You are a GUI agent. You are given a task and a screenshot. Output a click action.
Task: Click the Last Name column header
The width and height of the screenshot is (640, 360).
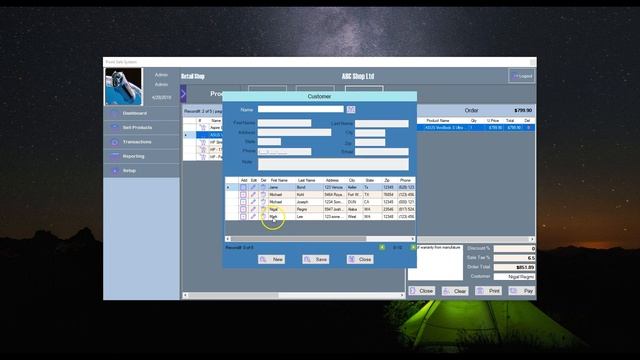(309, 180)
